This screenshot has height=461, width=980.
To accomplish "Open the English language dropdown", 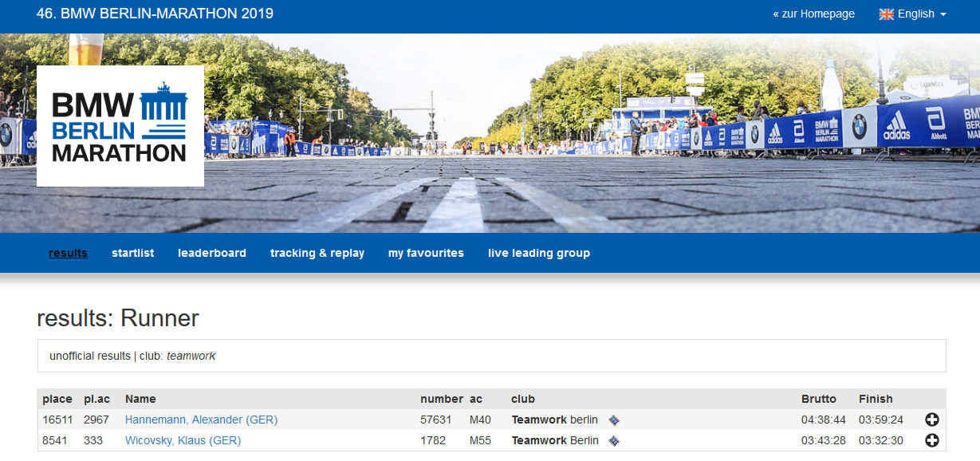I will click(913, 14).
